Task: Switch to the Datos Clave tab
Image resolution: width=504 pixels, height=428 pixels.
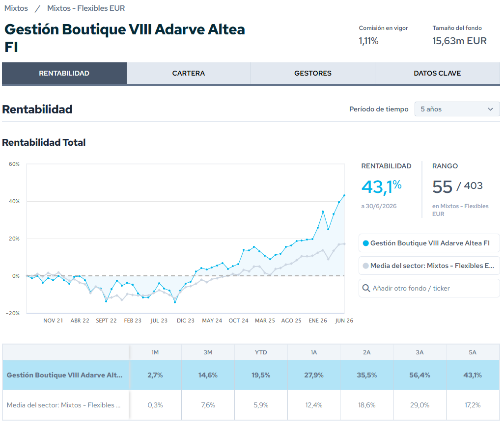Action: click(437, 73)
